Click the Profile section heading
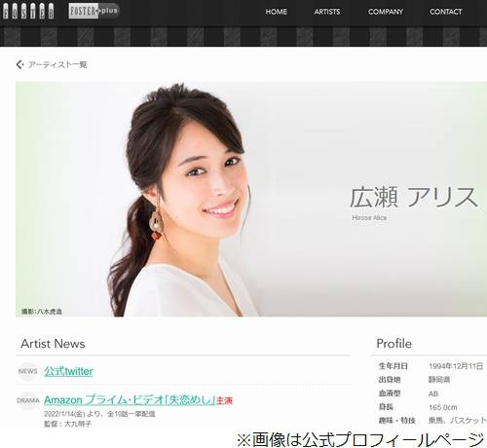 click(x=393, y=344)
